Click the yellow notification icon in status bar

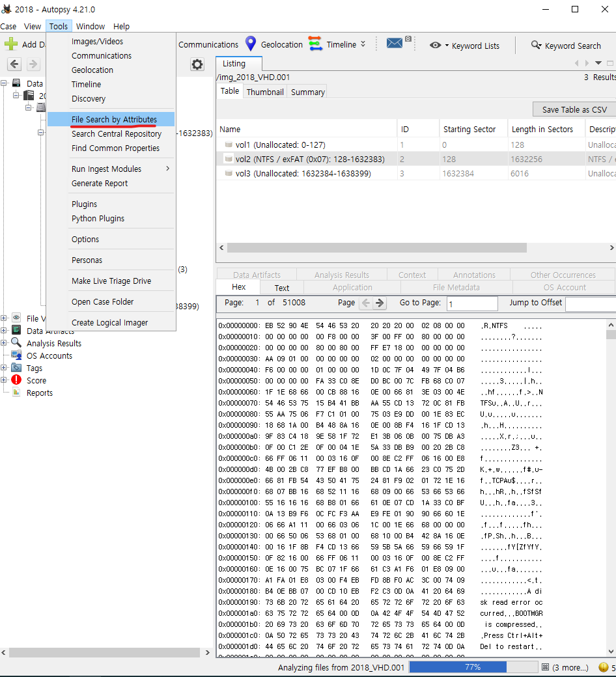pos(604,667)
